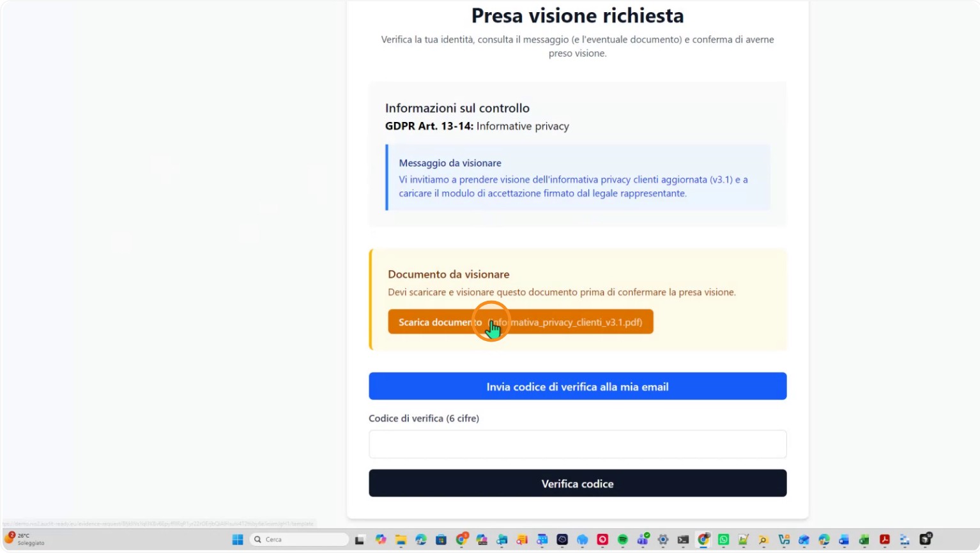Open the red record app icon in taskbar
Image resolution: width=980 pixels, height=553 pixels.
(602, 540)
